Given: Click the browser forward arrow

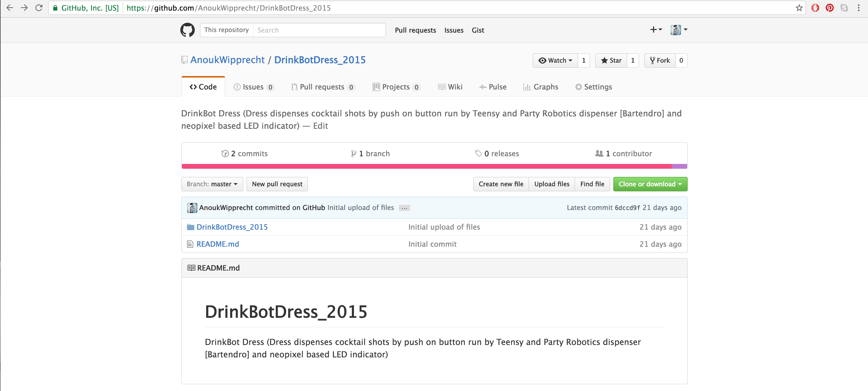Looking at the screenshot, I should 24,8.
